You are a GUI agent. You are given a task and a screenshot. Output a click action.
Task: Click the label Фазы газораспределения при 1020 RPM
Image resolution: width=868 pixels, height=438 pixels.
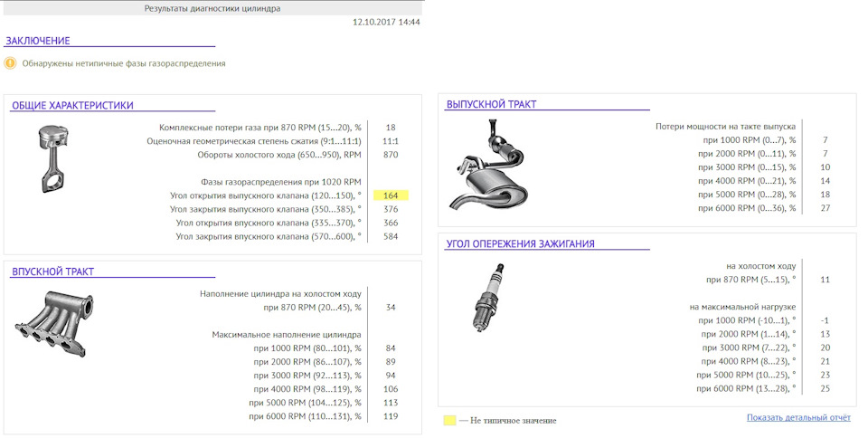pyautogui.click(x=280, y=182)
